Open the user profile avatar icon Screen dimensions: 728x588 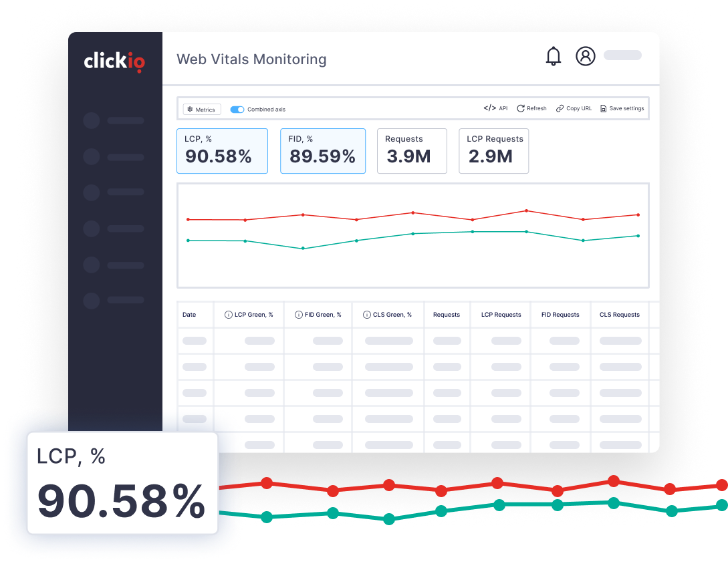[x=586, y=56]
